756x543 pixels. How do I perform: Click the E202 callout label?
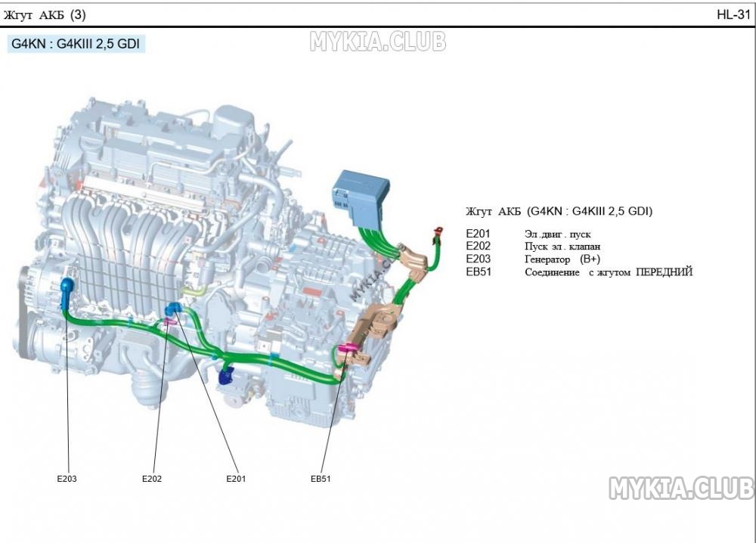point(151,479)
